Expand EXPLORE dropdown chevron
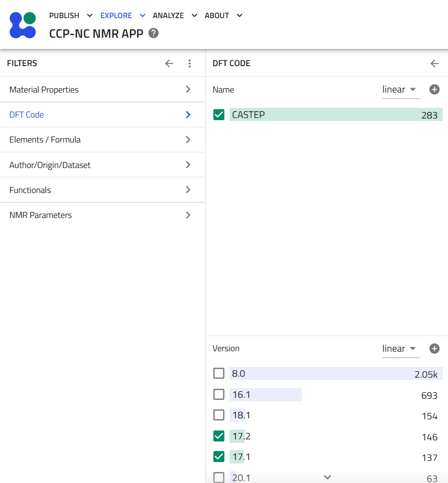448x483 pixels. [x=142, y=15]
